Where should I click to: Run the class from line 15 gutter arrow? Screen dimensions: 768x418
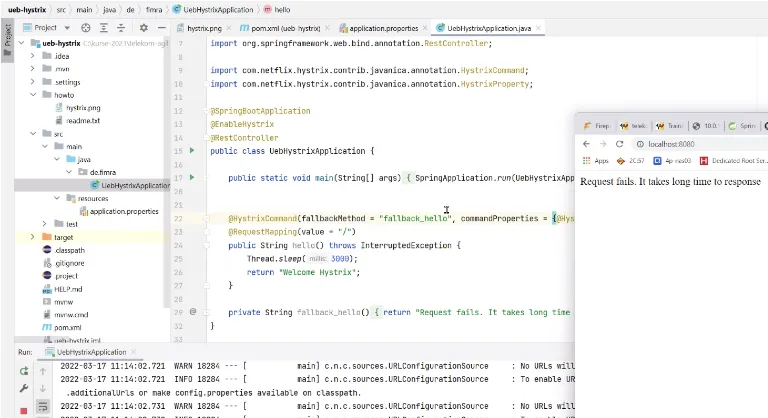tap(192, 150)
